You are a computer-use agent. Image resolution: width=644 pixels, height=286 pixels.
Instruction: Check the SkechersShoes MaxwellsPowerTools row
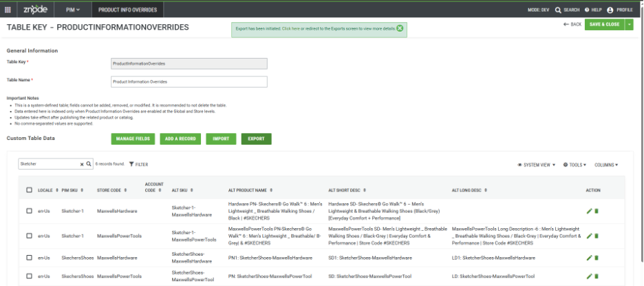29,276
